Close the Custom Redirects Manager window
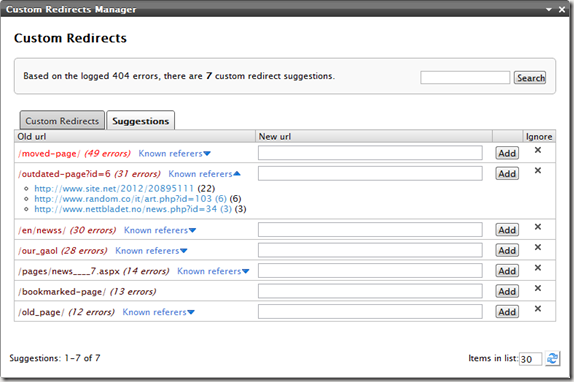Image resolution: width=574 pixels, height=382 pixels. click(x=562, y=10)
